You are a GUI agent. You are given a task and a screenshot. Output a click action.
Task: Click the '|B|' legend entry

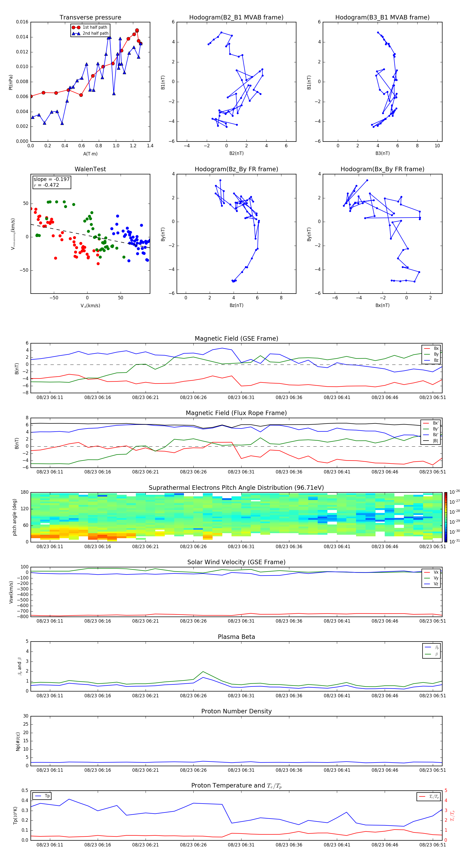(431, 441)
